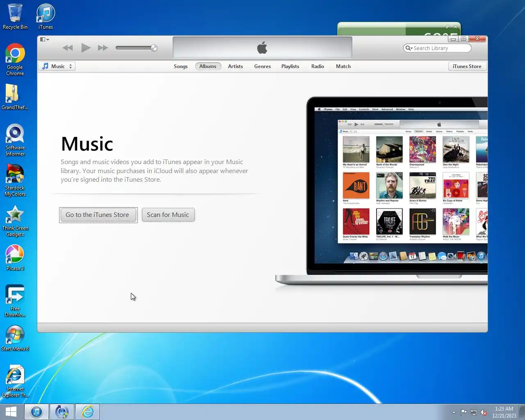
Task: Click the iTunes Store button
Action: pos(467,66)
